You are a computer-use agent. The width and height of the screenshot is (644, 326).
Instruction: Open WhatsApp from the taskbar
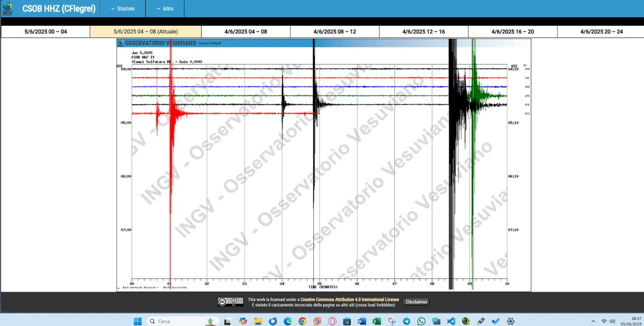(421, 321)
